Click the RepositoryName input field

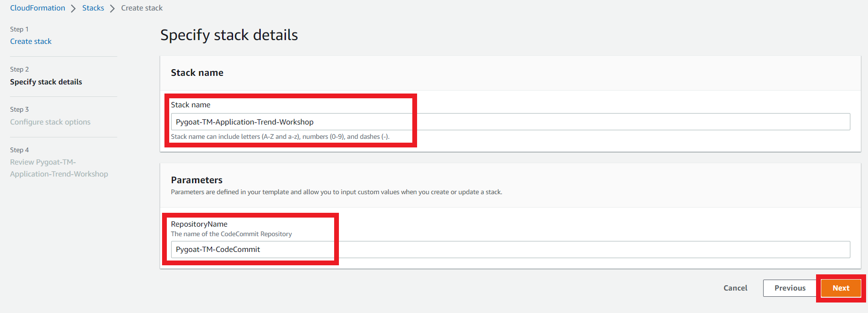pyautogui.click(x=511, y=250)
